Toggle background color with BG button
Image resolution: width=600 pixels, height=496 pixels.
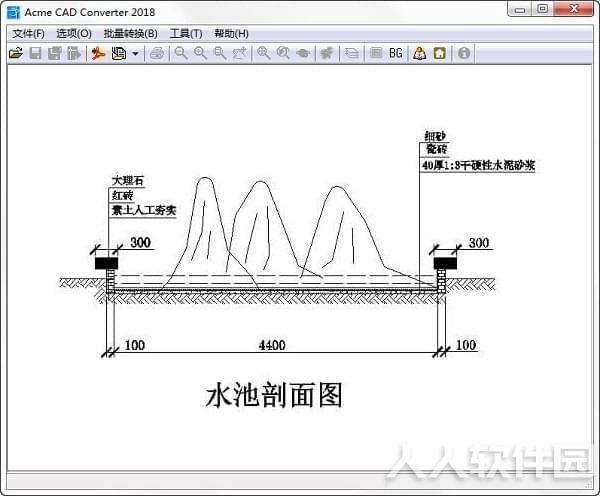(396, 53)
